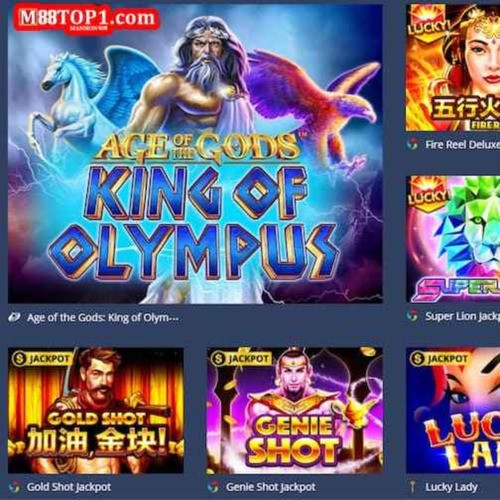Open the Gold Shot Jackpot game thumbnail
The width and height of the screenshot is (500, 500).
point(96,410)
